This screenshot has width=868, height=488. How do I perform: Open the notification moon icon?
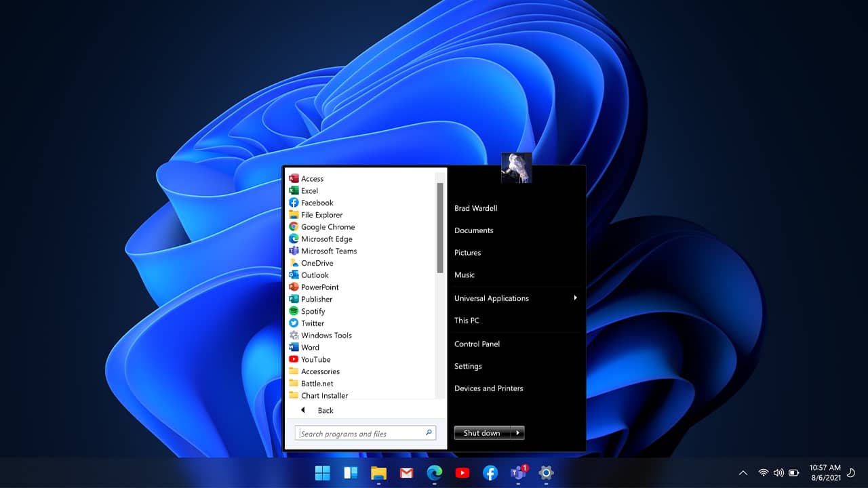coord(851,472)
